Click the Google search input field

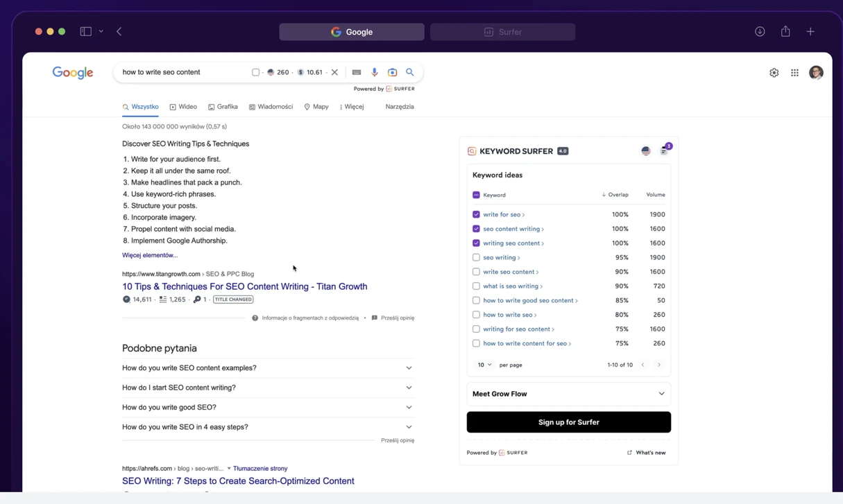184,72
